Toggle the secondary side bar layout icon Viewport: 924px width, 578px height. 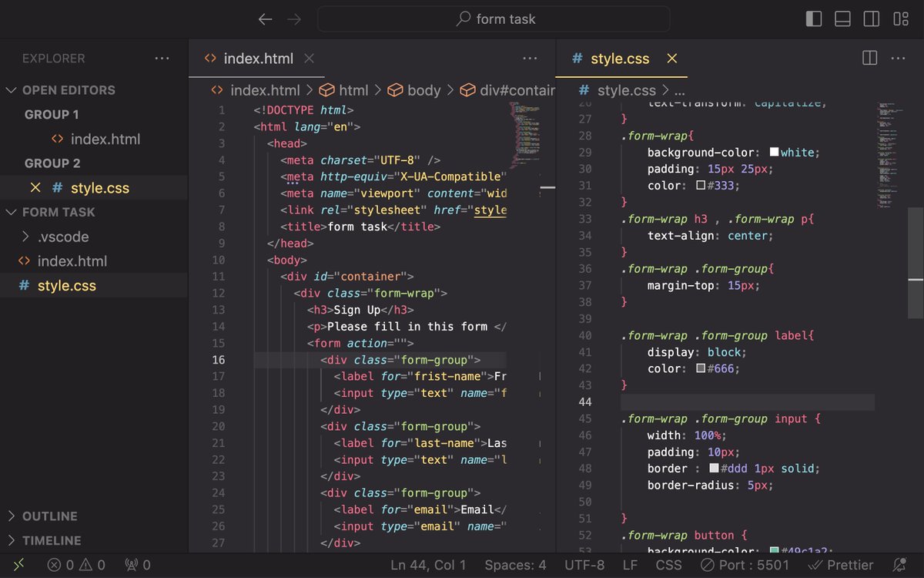click(x=872, y=19)
